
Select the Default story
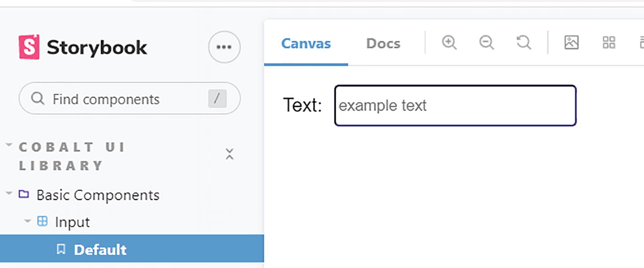coord(100,249)
